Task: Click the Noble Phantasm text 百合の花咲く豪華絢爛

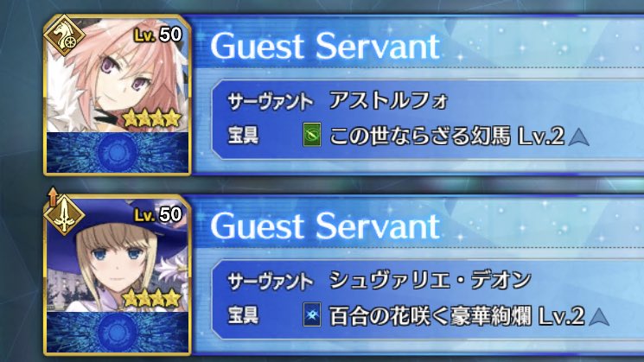Action: pyautogui.click(x=430, y=316)
